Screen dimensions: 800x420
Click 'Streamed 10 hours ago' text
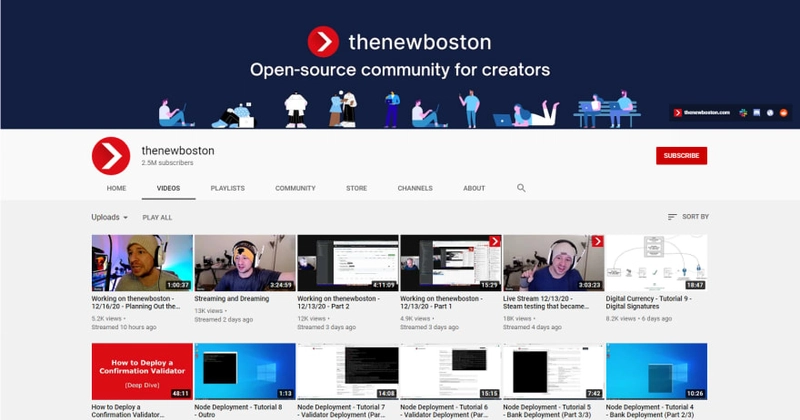[124, 327]
